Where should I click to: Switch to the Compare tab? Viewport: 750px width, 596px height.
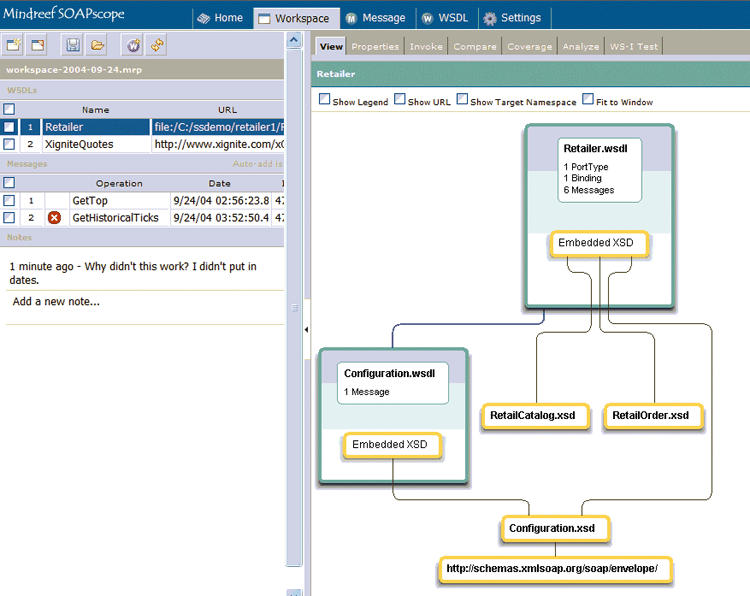pos(475,46)
